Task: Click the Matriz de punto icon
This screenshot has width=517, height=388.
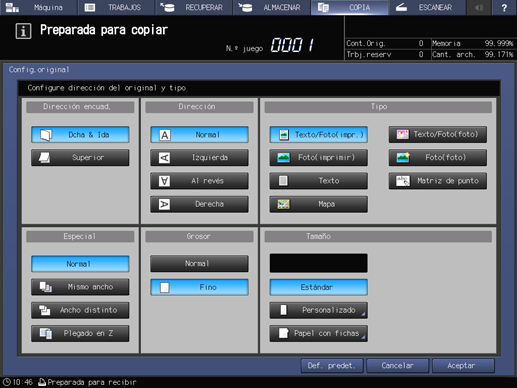Action: (403, 181)
